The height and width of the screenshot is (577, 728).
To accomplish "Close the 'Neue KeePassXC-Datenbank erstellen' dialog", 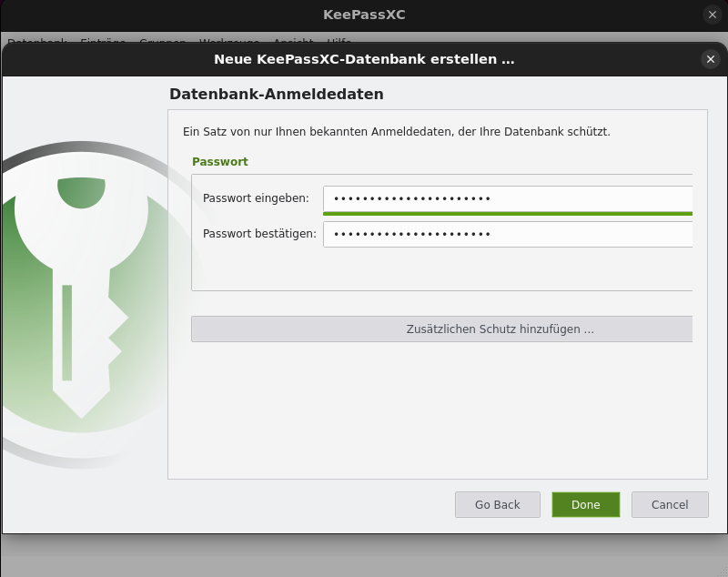I will coord(711,59).
